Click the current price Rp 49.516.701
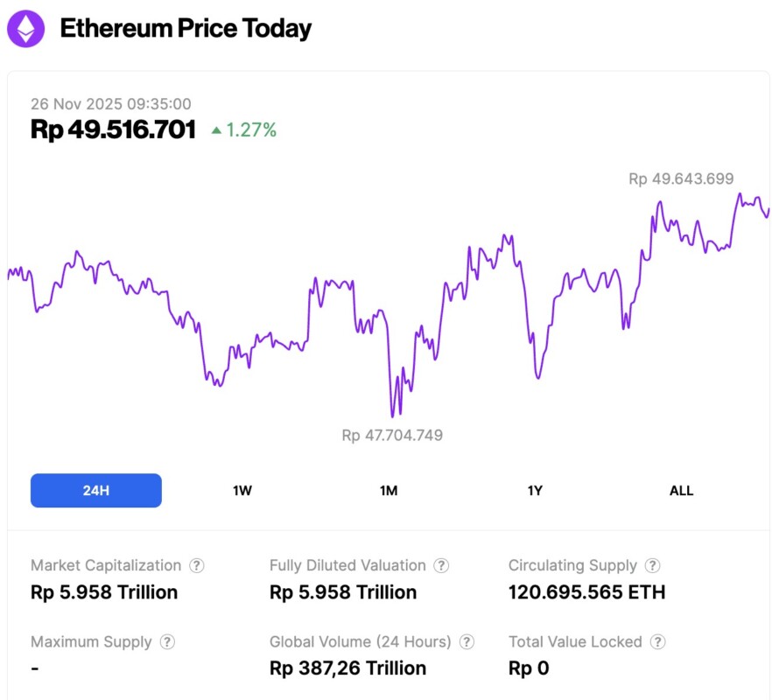Screen dimensions: 772x700 (x=113, y=130)
